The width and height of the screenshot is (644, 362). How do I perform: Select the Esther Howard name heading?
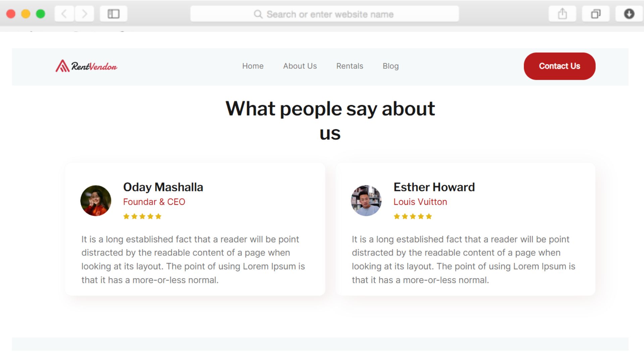pyautogui.click(x=434, y=187)
